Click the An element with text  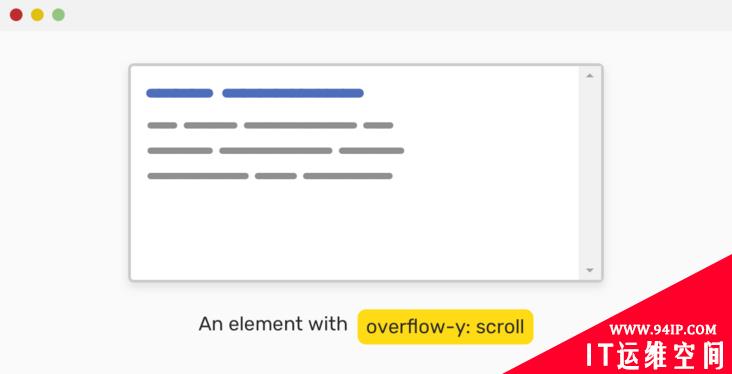tap(273, 324)
